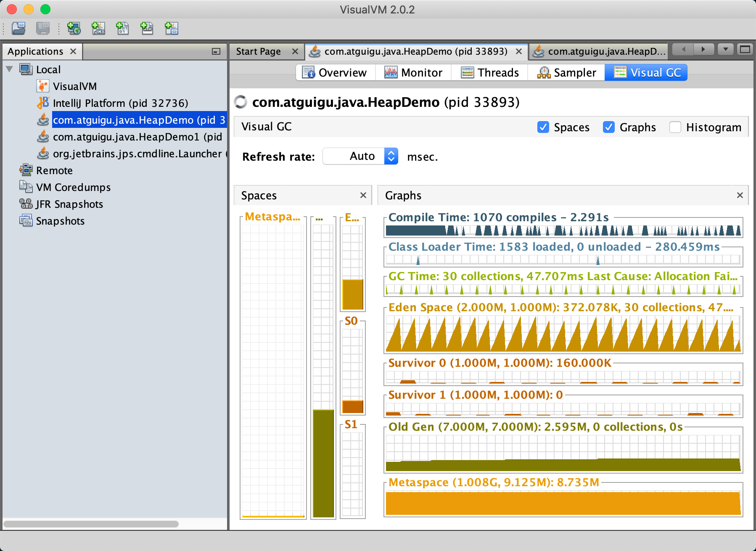Viewport: 756px width, 551px height.
Task: Switch to the Monitor tab
Action: (413, 73)
